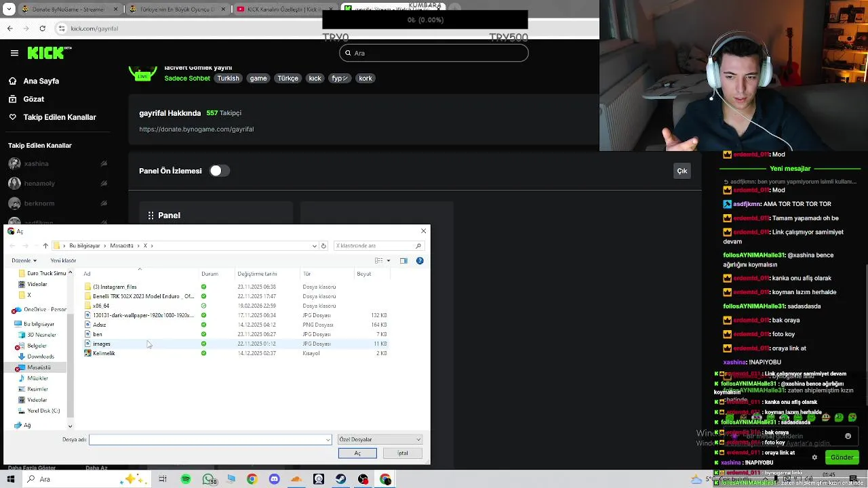
Task: Open the Windows Start menu
Action: (10, 479)
